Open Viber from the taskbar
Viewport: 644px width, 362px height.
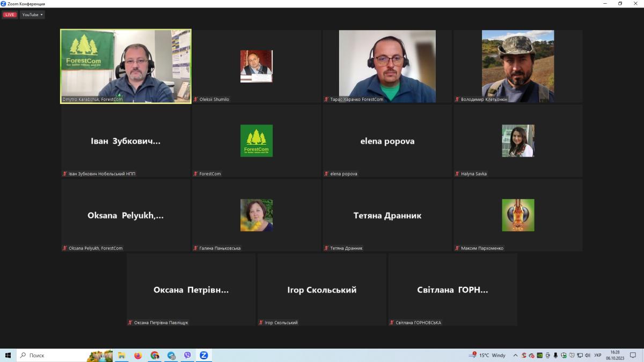coord(187,355)
